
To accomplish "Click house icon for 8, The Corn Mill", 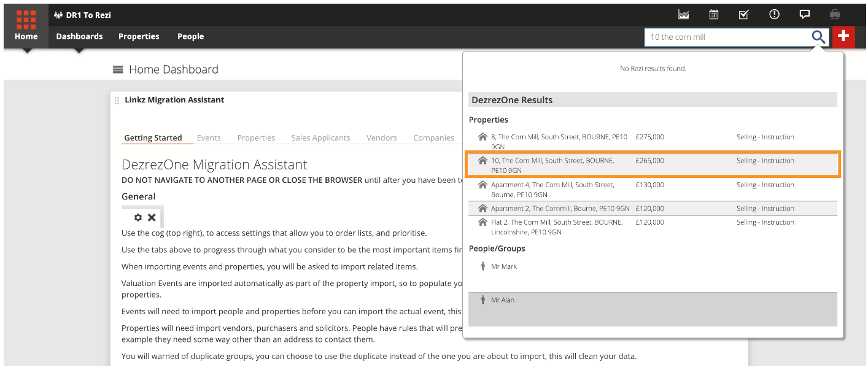I will pos(482,137).
